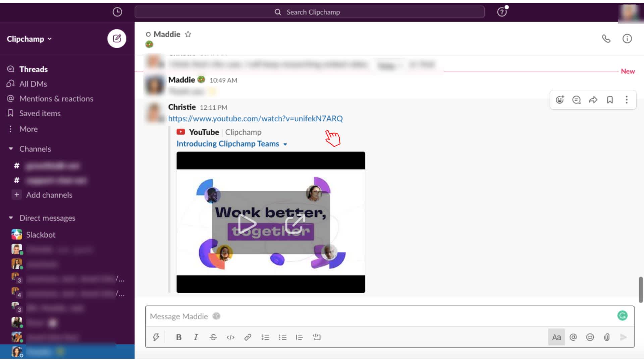Reply in thread to message
The width and height of the screenshot is (644, 362).
click(x=576, y=100)
